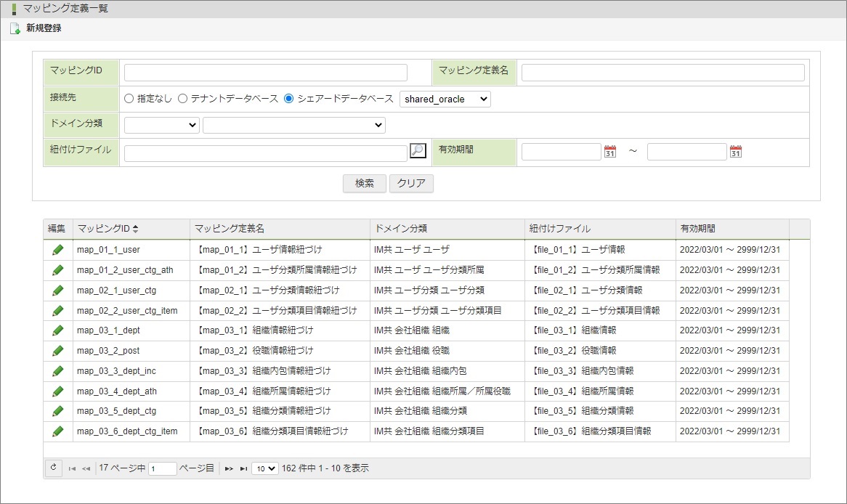Click the edit pencil for map_03_1_dept row
Viewport: 847px width, 504px height.
tap(58, 330)
